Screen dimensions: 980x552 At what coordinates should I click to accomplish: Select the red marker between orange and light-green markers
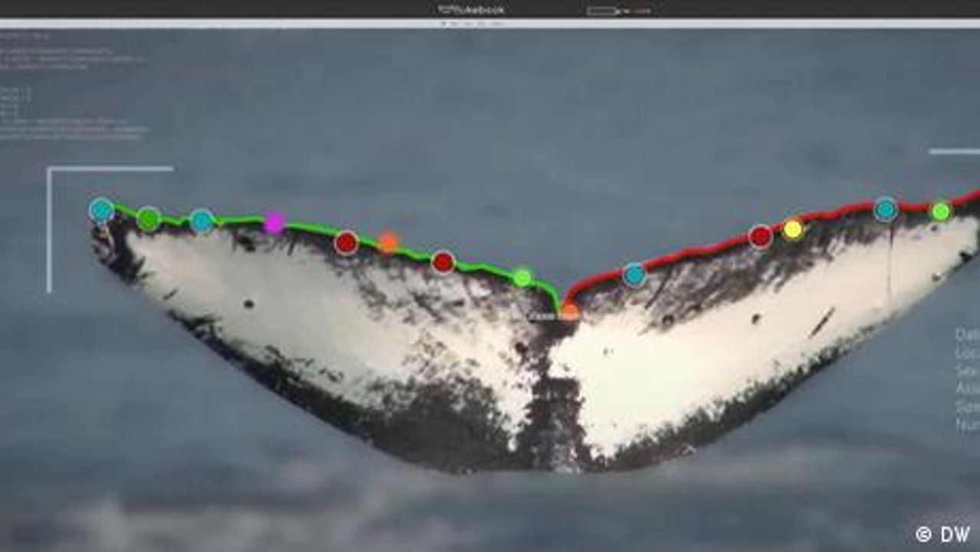pyautogui.click(x=443, y=262)
